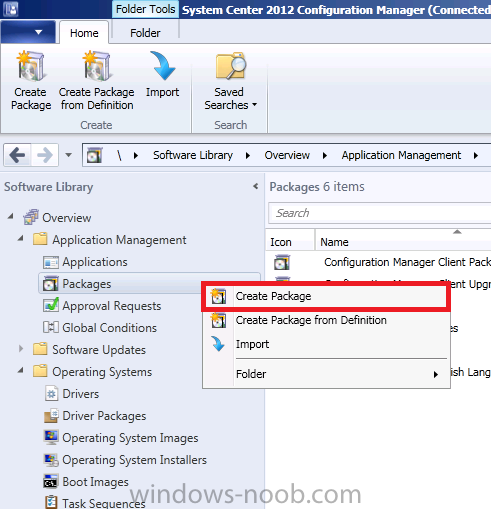
Task: Select Global Conditions in navigation tree
Action: (109, 328)
